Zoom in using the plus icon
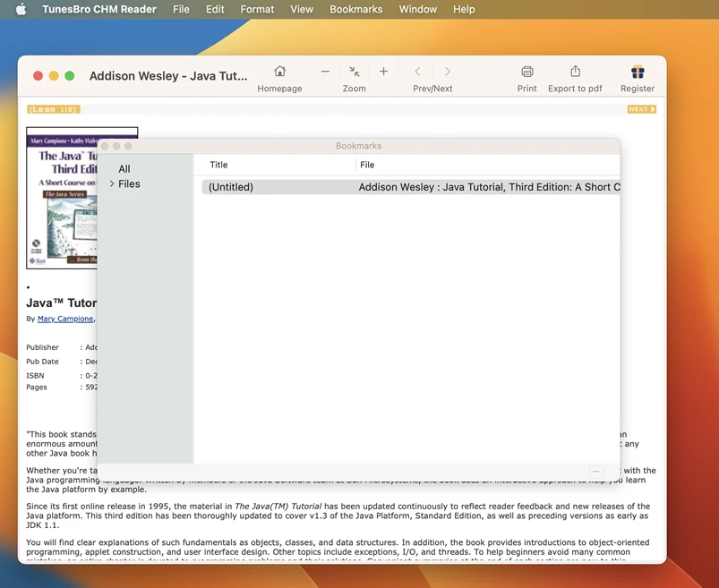The height and width of the screenshot is (588, 719). [x=383, y=71]
